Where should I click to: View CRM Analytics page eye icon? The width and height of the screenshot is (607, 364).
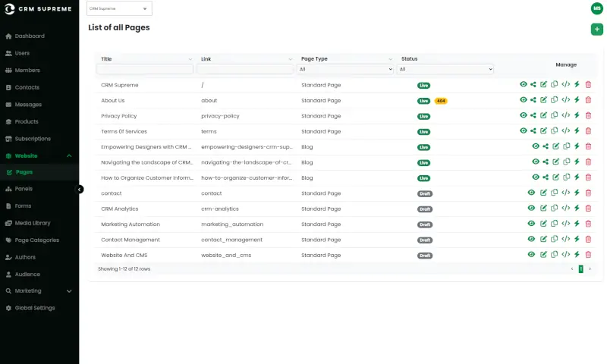pos(531,208)
